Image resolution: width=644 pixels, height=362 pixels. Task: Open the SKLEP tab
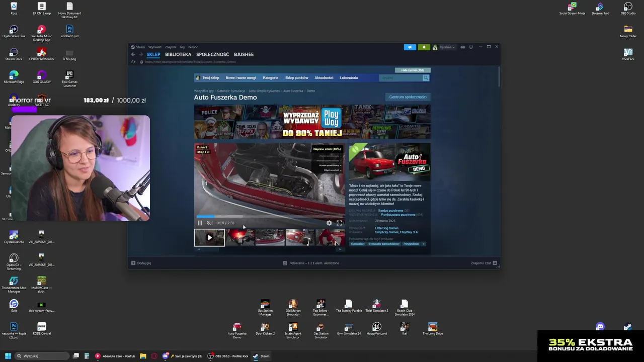point(153,54)
